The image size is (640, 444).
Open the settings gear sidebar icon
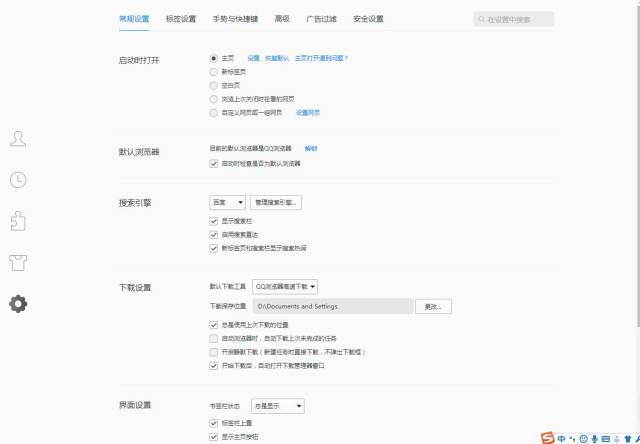click(x=18, y=304)
